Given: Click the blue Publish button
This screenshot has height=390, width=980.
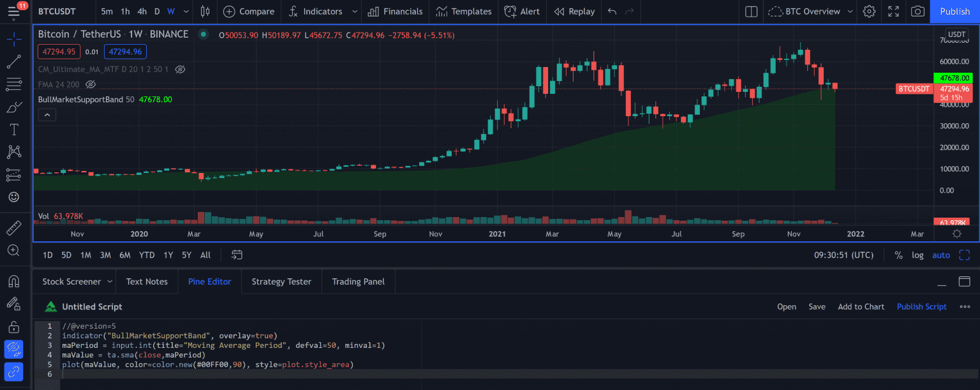Looking at the screenshot, I should pos(954,11).
